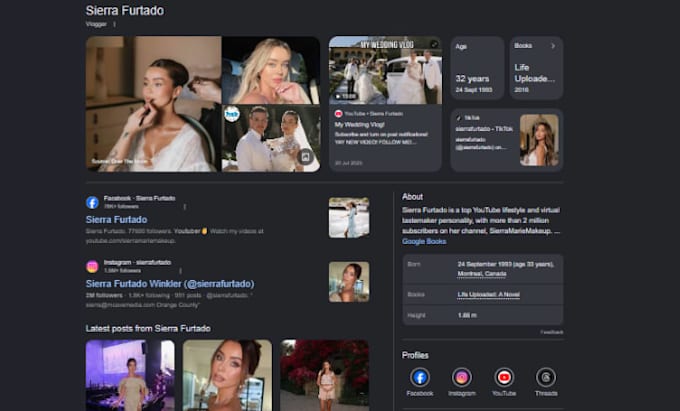Follow the Google Books link in About

pos(424,241)
